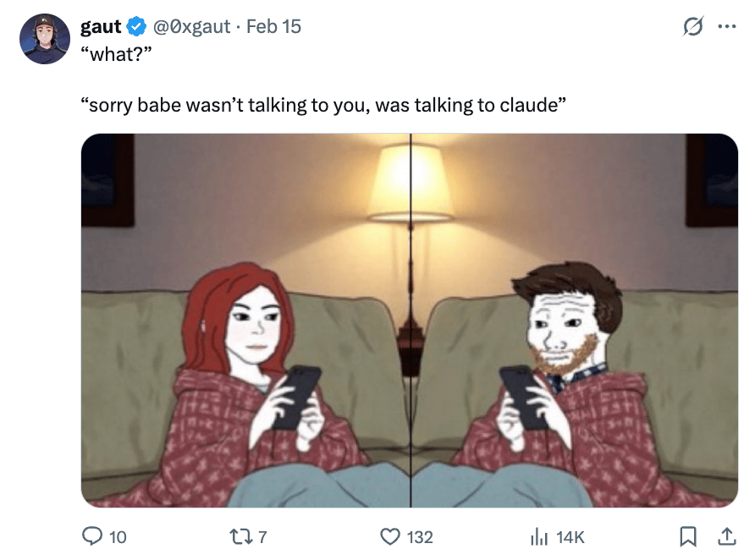Click the tweet text mentioning claude

coord(323,105)
